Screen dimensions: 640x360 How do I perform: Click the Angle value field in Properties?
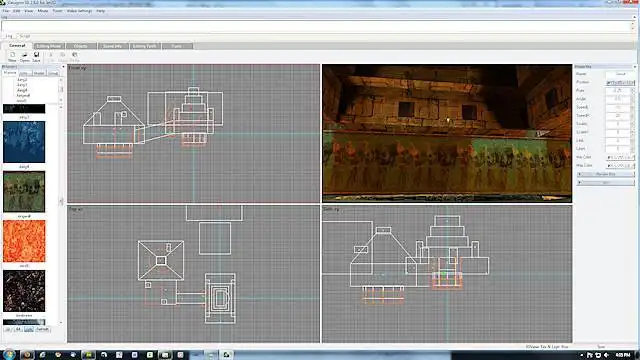(x=618, y=99)
